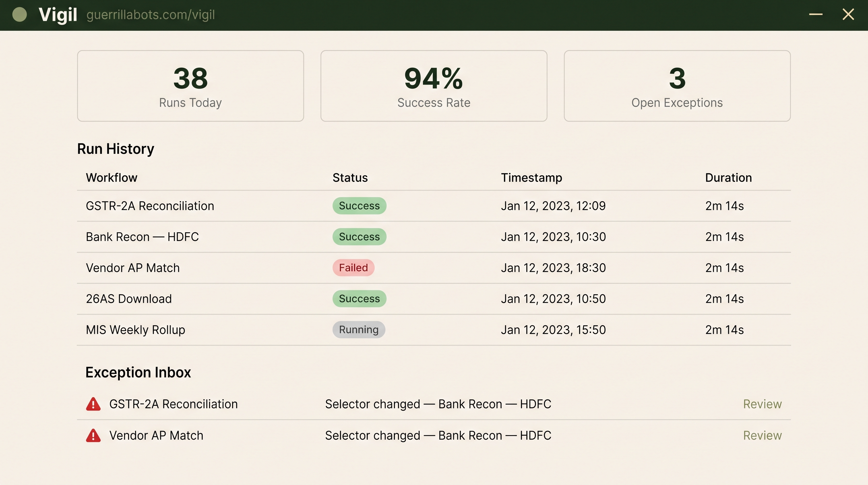The image size is (868, 485).
Task: Review the GSTR-2A Reconciliation exception
Action: pos(762,404)
